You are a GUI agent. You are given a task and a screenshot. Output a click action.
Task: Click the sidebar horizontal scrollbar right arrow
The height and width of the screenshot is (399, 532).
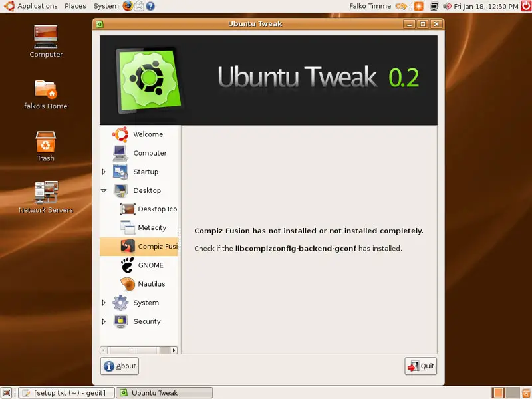[x=174, y=350]
